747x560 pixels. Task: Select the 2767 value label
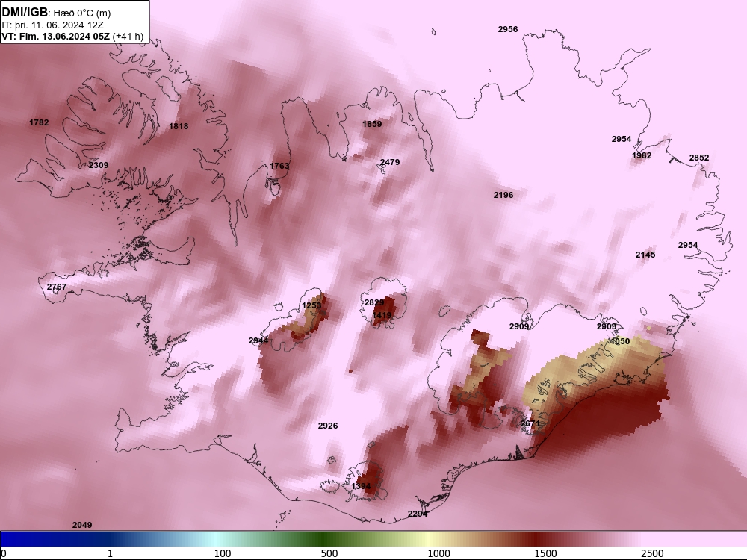point(57,287)
